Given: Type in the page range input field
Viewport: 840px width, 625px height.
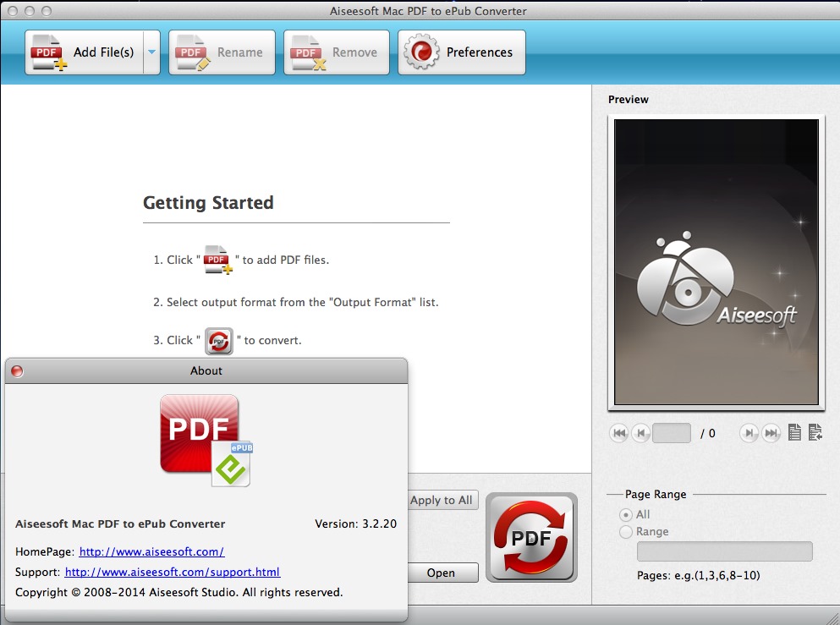Looking at the screenshot, I should pos(723,552).
